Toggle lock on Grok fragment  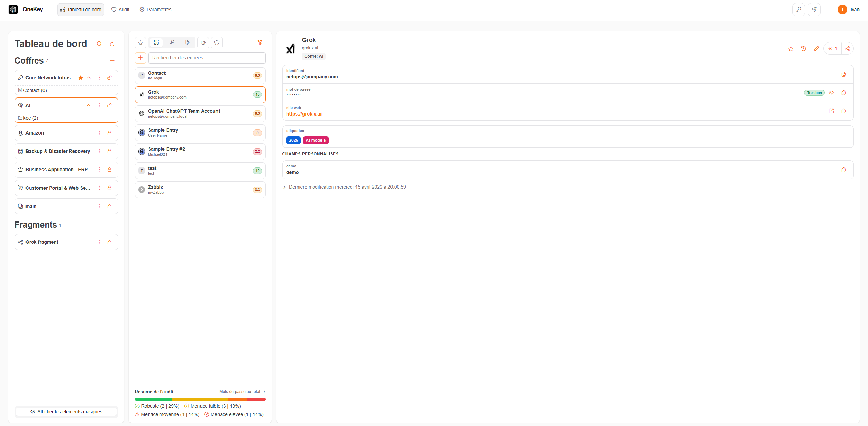pyautogui.click(x=109, y=242)
